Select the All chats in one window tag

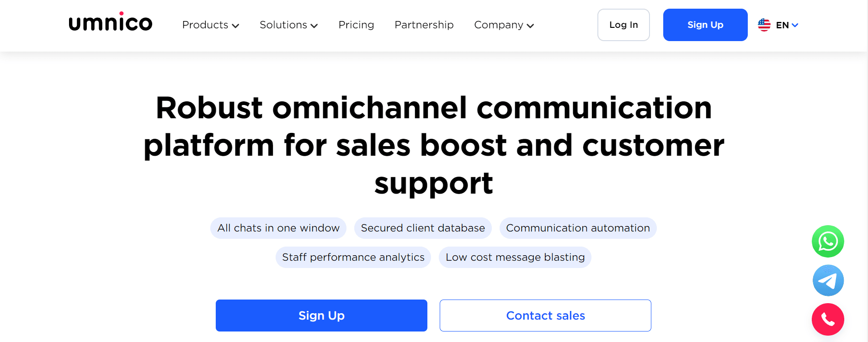pos(278,228)
